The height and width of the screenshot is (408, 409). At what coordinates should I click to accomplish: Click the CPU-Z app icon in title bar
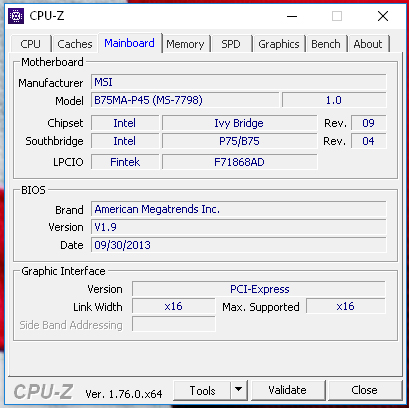tap(16, 16)
